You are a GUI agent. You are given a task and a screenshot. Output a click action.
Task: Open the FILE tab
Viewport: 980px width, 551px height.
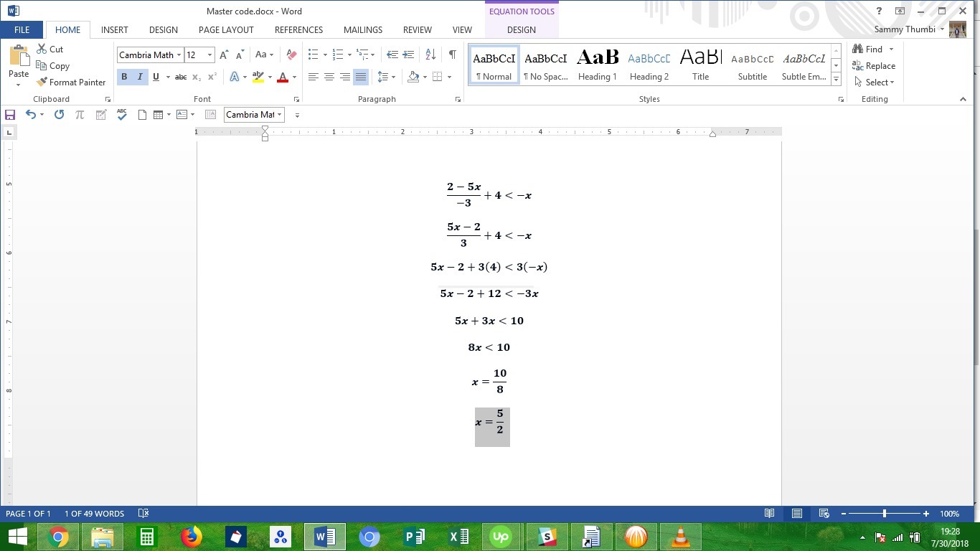click(x=22, y=30)
